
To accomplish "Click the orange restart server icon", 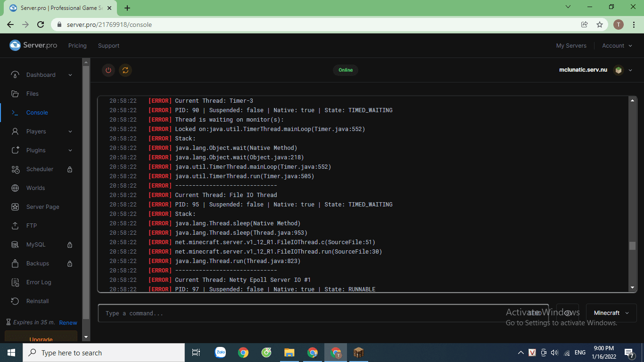I will [x=125, y=70].
